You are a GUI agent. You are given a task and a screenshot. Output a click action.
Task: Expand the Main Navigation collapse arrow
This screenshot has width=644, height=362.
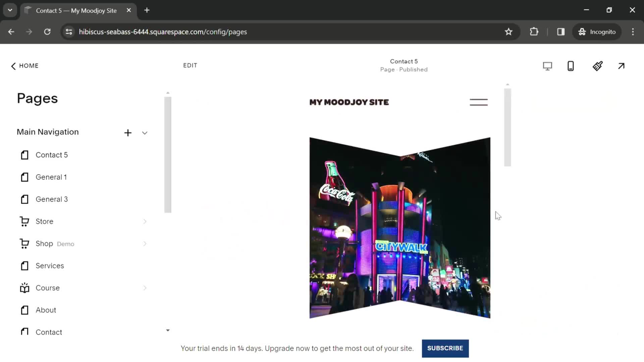tap(145, 133)
